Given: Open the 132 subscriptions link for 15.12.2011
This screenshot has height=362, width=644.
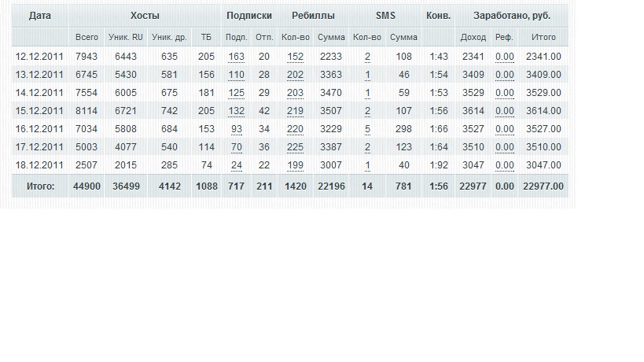Looking at the screenshot, I should [x=236, y=111].
